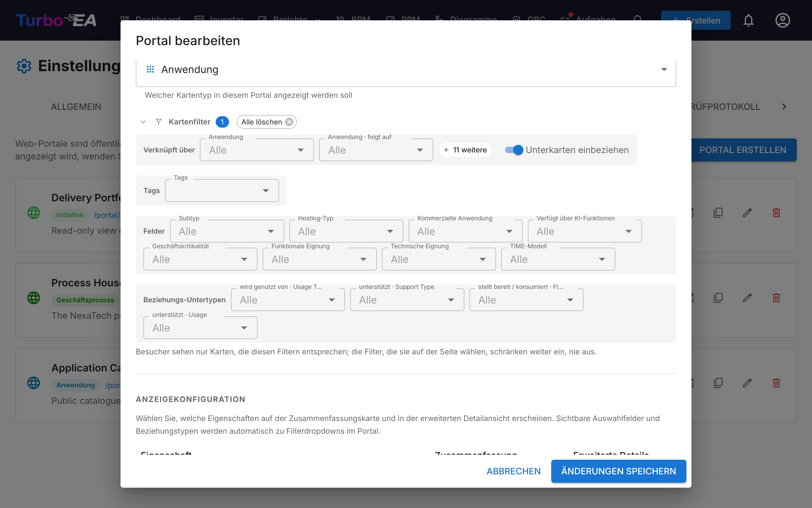
Task: Open the Technische Eignung dropdown
Action: click(439, 259)
